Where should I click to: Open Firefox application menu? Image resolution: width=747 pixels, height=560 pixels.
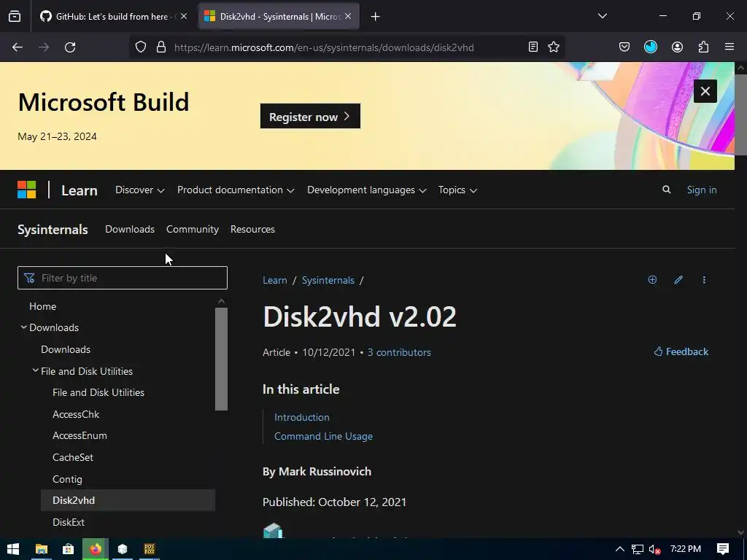click(729, 47)
